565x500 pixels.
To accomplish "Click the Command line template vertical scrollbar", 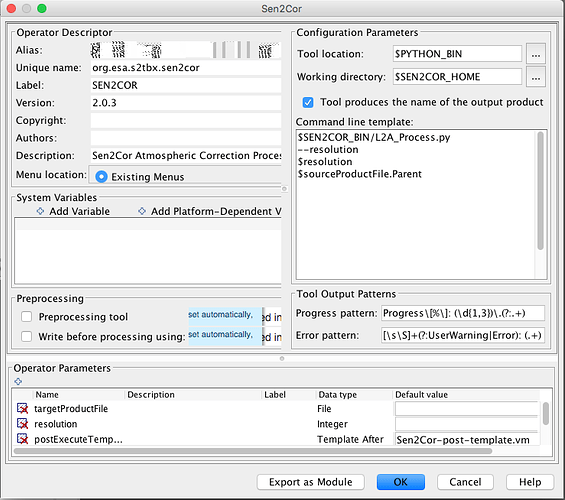I will click(540, 191).
